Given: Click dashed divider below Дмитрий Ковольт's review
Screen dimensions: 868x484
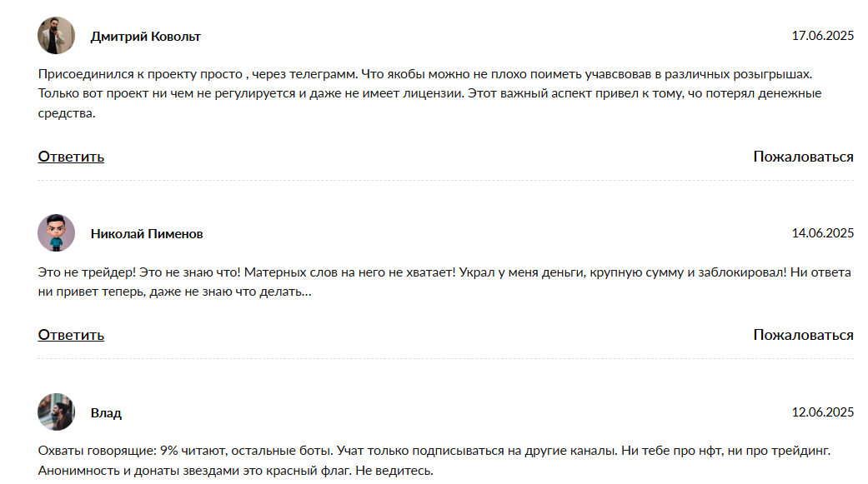Looking at the screenshot, I should click(445, 180).
